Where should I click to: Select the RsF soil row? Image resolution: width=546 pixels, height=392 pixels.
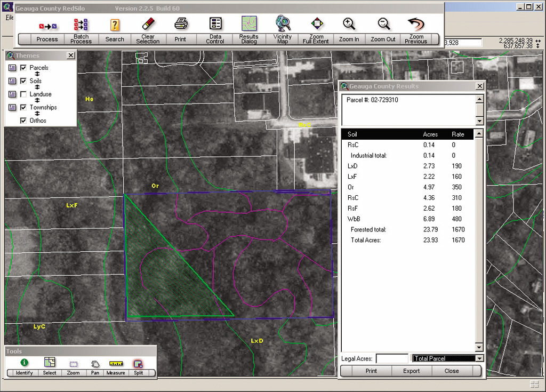point(408,209)
